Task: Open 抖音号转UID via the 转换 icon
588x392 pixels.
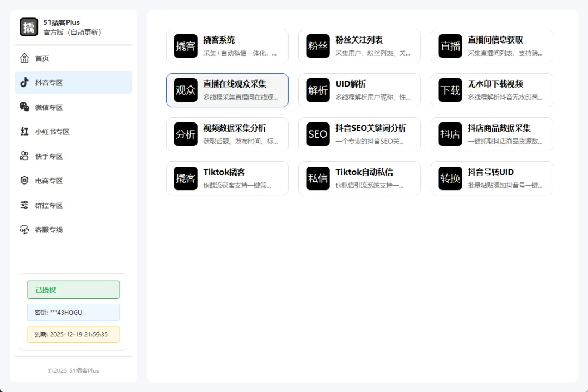Action: pos(450,178)
